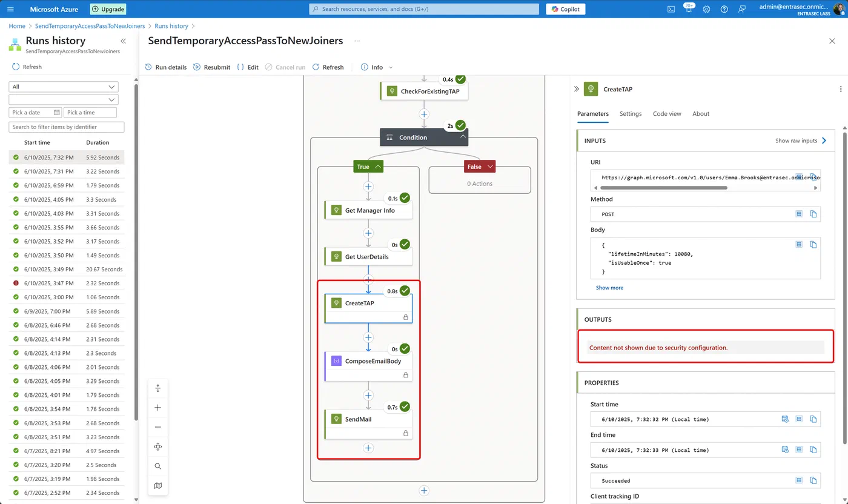Copy the Method value POST
Viewport: 848px width, 504px height.
pyautogui.click(x=813, y=214)
